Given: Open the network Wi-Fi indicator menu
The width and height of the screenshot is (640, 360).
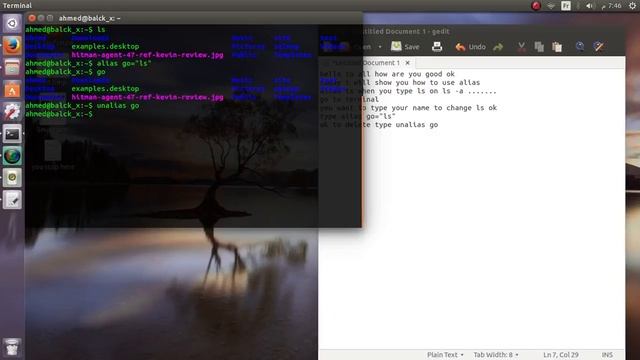Looking at the screenshot, I should tap(551, 6).
